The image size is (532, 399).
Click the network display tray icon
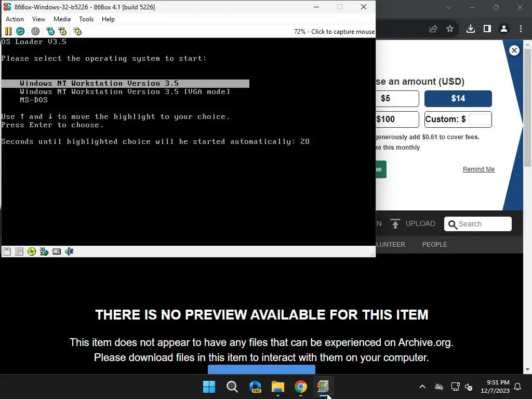point(455,387)
